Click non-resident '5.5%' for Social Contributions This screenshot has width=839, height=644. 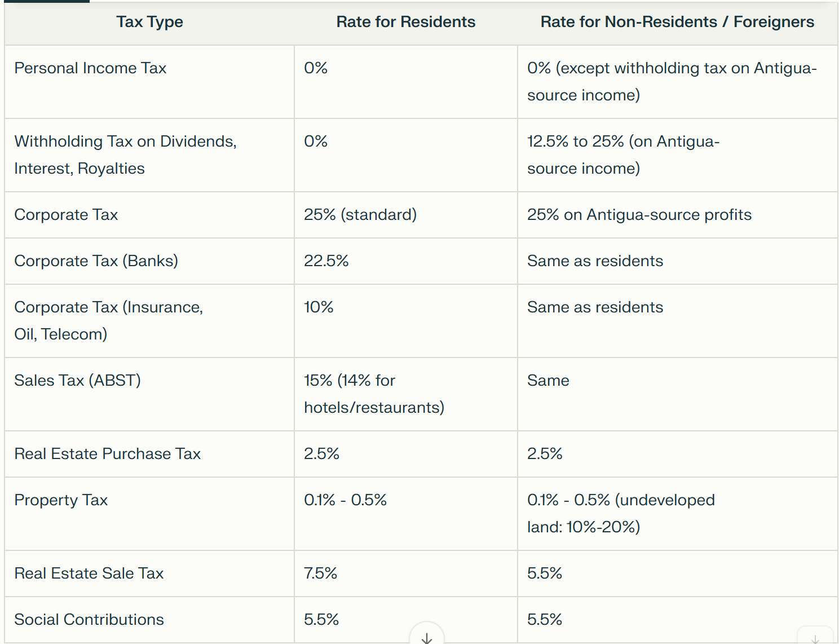[545, 620]
